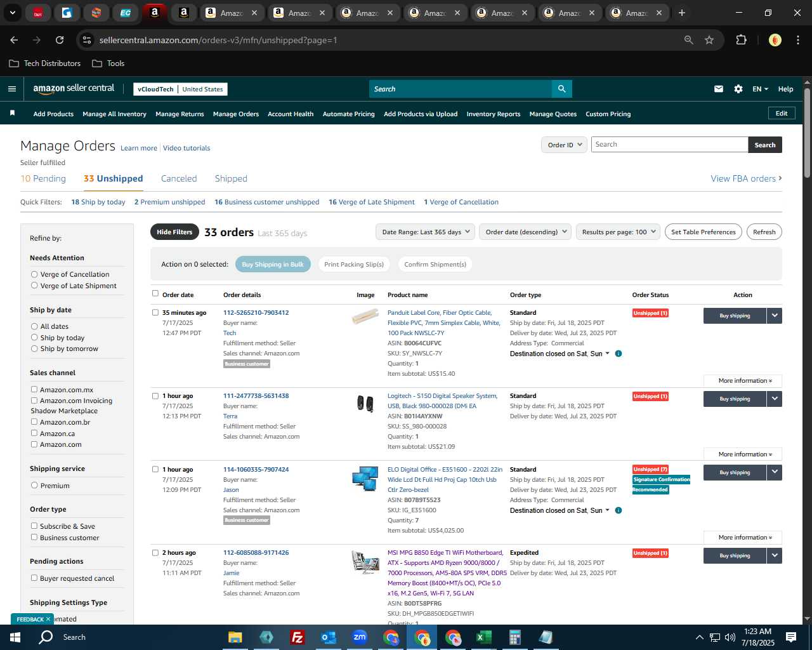Screen dimensions: 812x650
Task: Open Chrome three-dot menu
Action: (797, 40)
